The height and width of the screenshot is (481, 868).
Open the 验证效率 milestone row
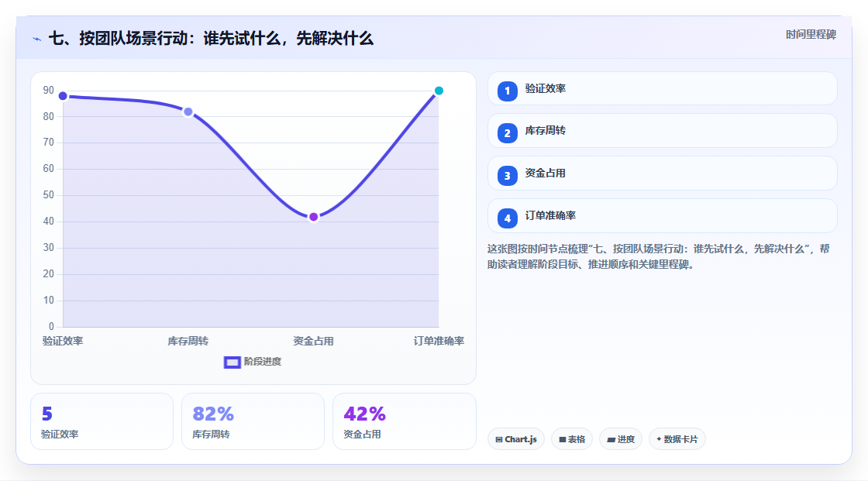[662, 88]
